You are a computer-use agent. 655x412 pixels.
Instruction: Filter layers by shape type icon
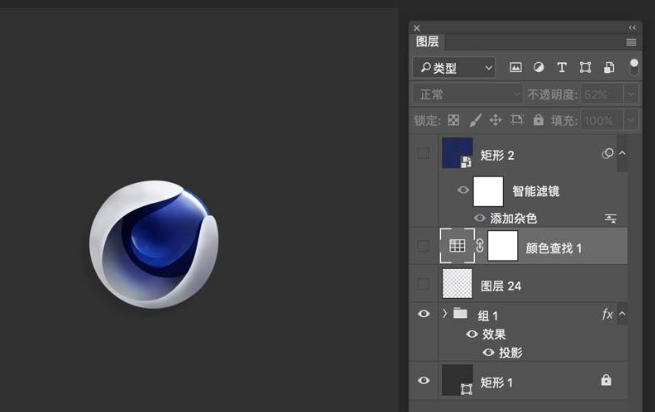[x=585, y=67]
